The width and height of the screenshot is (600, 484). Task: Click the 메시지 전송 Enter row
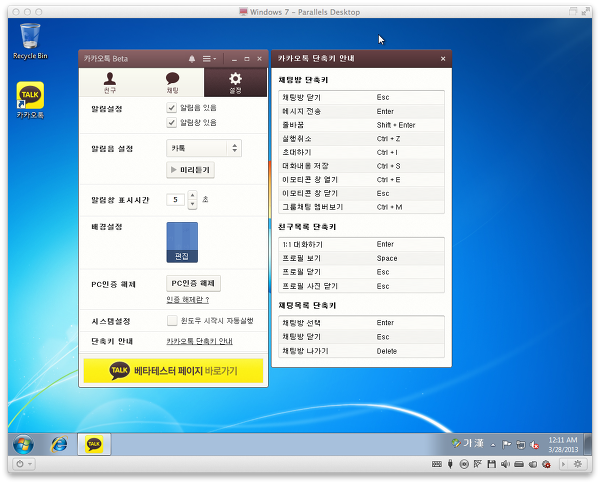[x=361, y=111]
